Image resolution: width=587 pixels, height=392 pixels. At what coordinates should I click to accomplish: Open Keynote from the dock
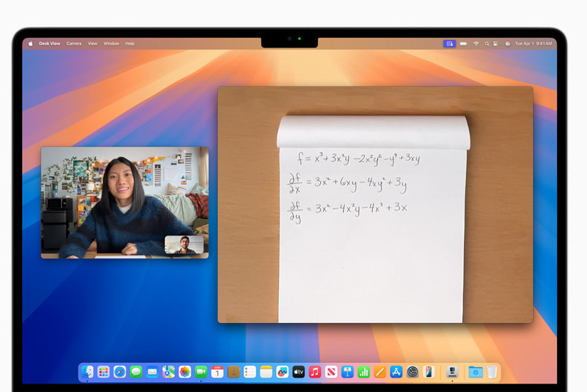(x=347, y=372)
